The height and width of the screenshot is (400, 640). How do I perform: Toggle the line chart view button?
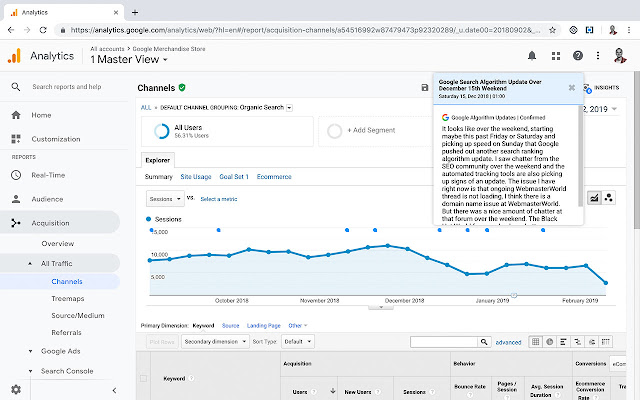(594, 199)
